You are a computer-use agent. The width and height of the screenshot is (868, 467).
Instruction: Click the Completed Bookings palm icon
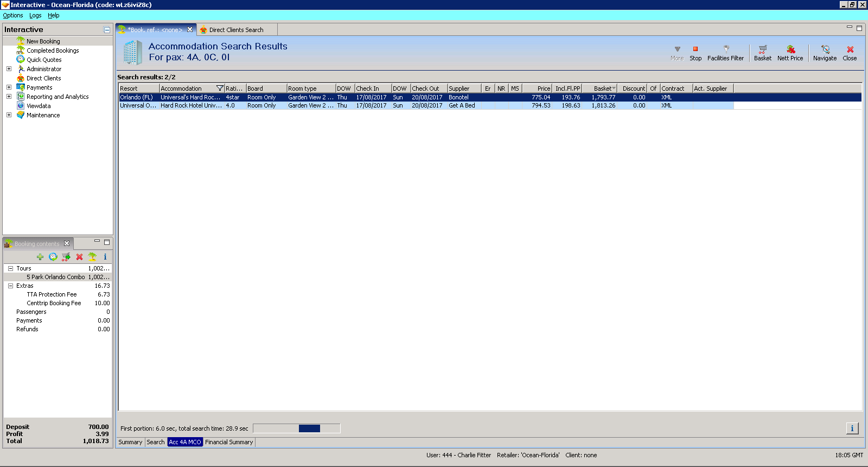click(x=21, y=50)
